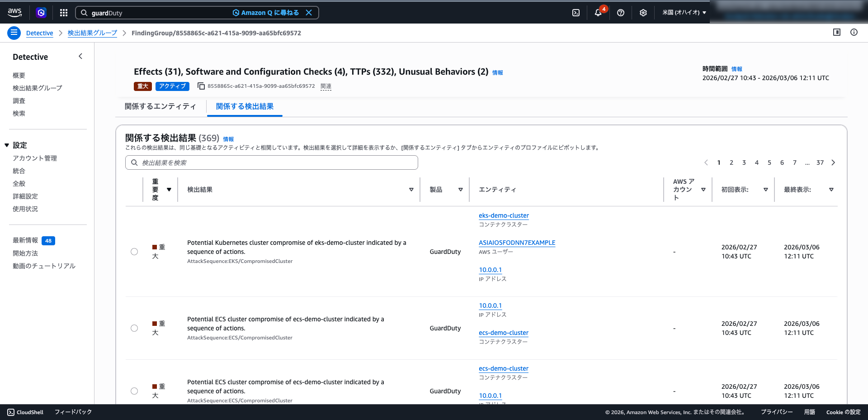Sort by the 重要度 column arrow

click(x=169, y=190)
